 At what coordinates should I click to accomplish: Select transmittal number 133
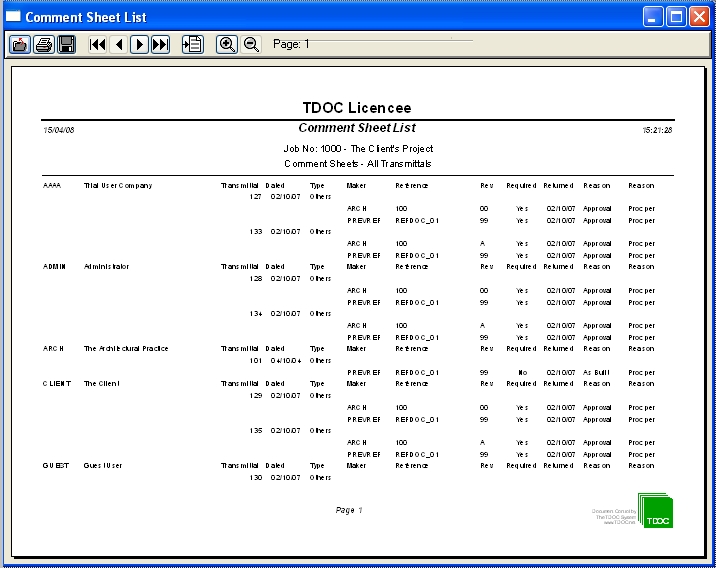[256, 231]
